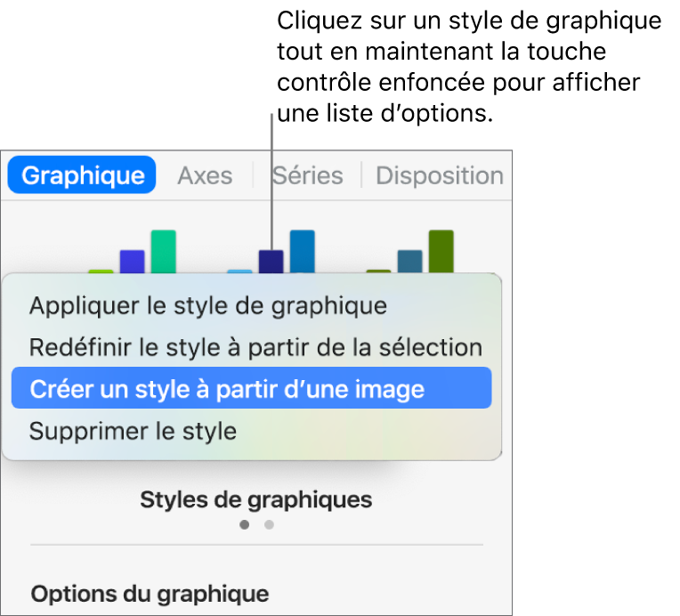Click the callout text about the contrôle key
Viewport: 680px width, 616px height.
tap(468, 67)
